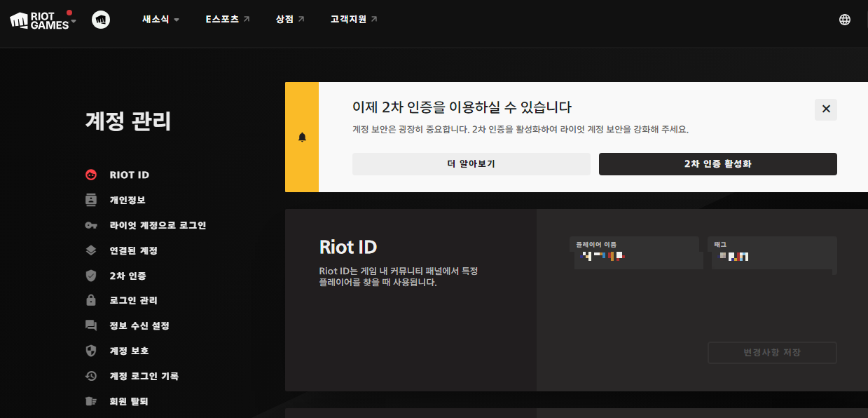
Task: Click the shield icon beside 계정 보호
Action: (91, 351)
